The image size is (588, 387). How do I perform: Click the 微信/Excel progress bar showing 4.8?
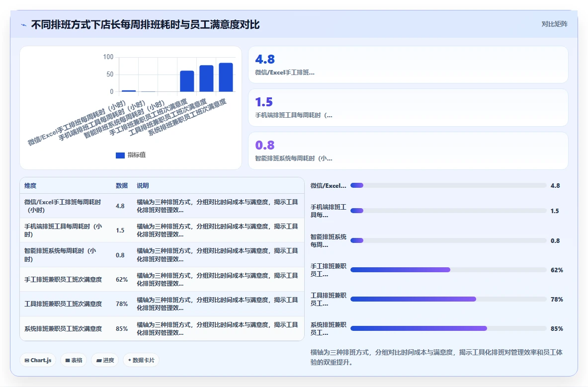tap(448, 185)
